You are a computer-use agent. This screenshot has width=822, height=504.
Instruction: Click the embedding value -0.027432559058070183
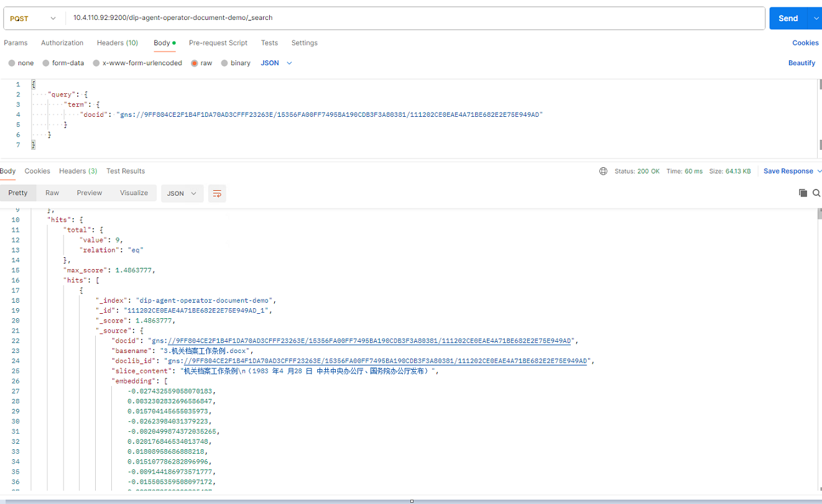click(x=172, y=391)
